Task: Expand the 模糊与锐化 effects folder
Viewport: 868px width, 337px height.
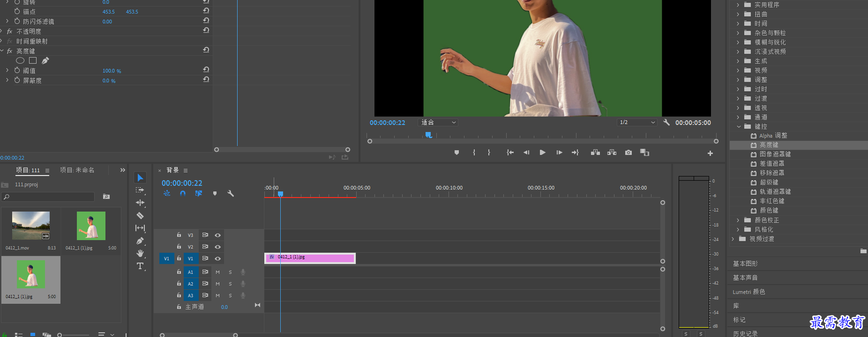Action: [x=738, y=42]
